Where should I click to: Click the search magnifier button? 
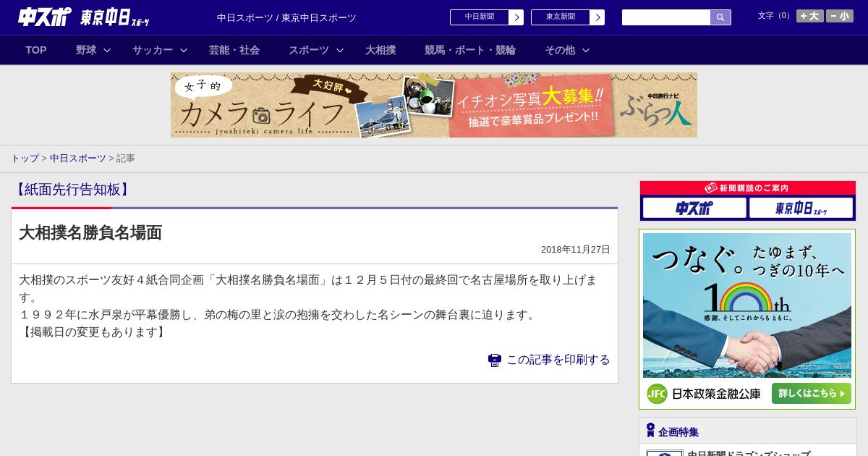(x=720, y=17)
